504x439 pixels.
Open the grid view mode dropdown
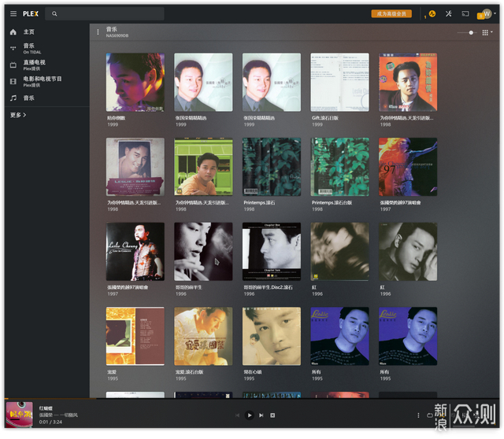pyautogui.click(x=487, y=32)
